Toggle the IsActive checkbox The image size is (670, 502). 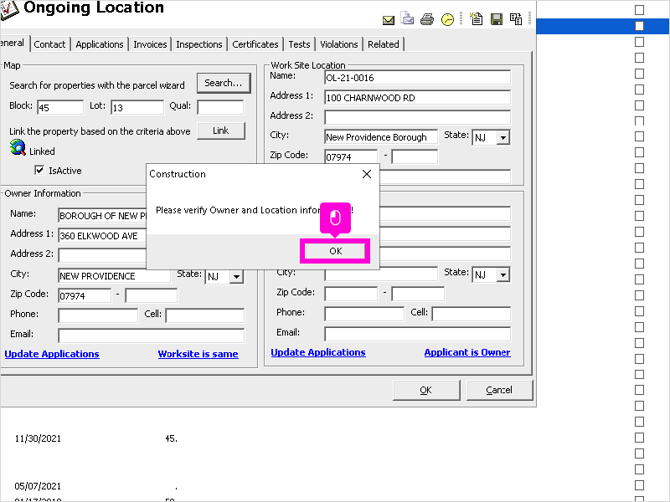pos(39,170)
